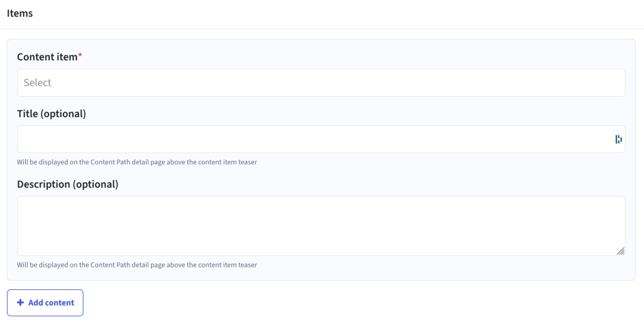Grab the Description textarea resize handle
This screenshot has width=644, height=324.
pyautogui.click(x=621, y=251)
